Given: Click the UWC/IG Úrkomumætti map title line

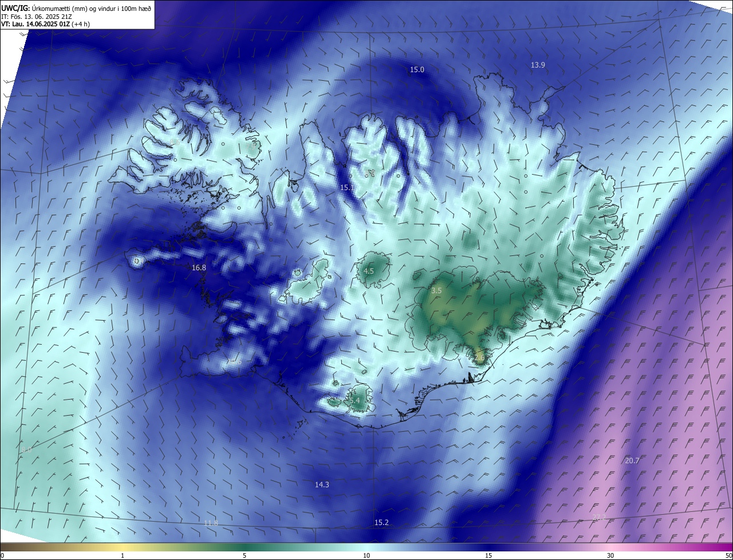Looking at the screenshot, I should click(x=76, y=8).
